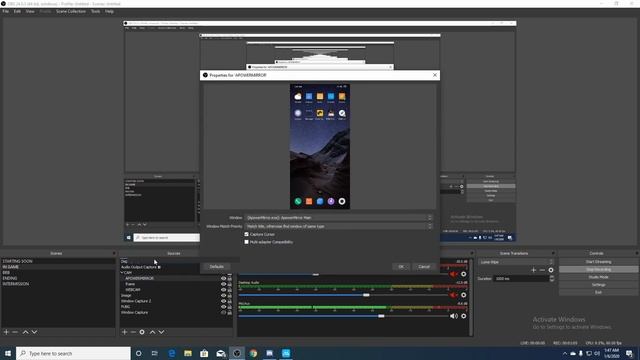
Task: Open Google Chrome from taskbar
Action: coord(253,353)
